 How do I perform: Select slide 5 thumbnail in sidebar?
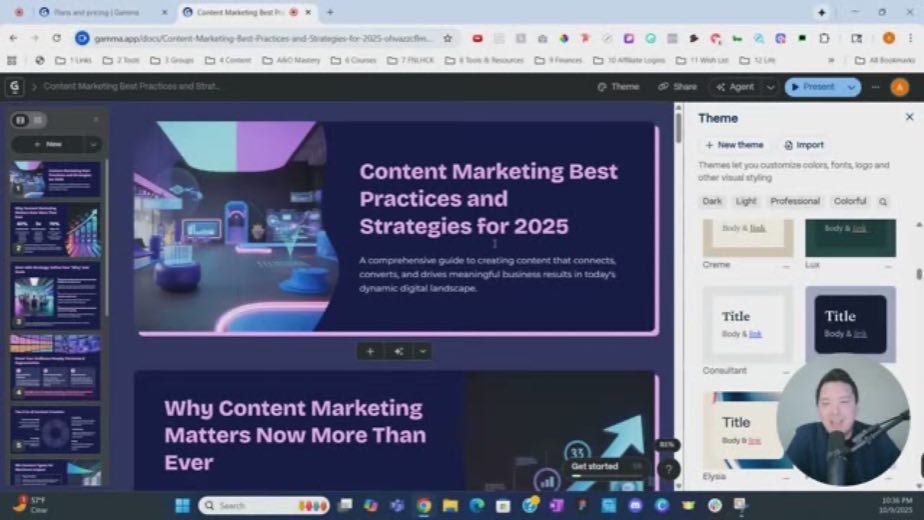(x=55, y=430)
